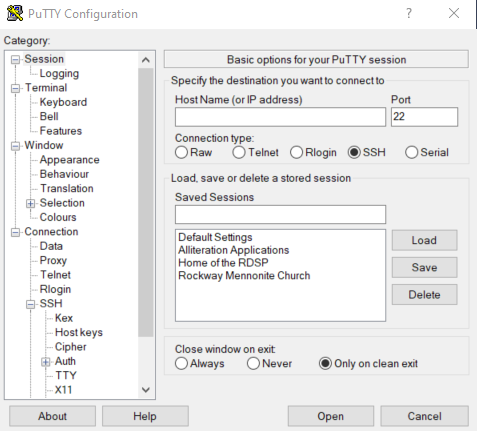Collapse the SSH tree node

point(30,304)
